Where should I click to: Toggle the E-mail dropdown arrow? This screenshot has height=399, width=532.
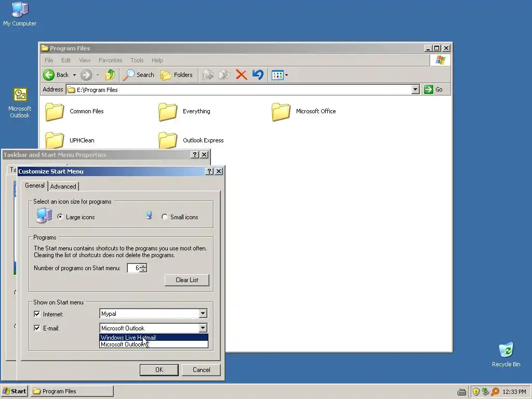click(203, 328)
